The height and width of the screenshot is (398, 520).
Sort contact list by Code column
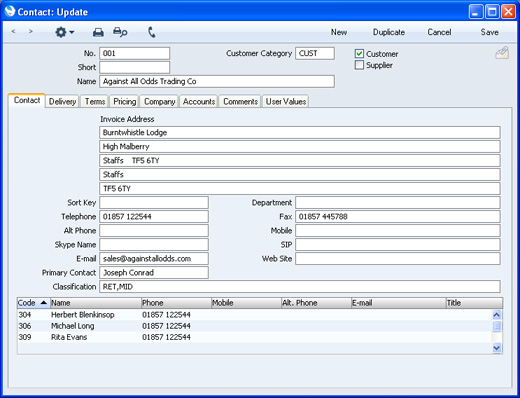pos(33,303)
